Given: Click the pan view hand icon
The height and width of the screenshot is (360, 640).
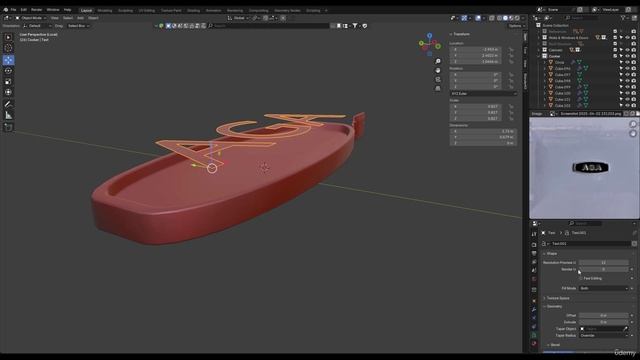Looking at the screenshot, I should point(438,70).
